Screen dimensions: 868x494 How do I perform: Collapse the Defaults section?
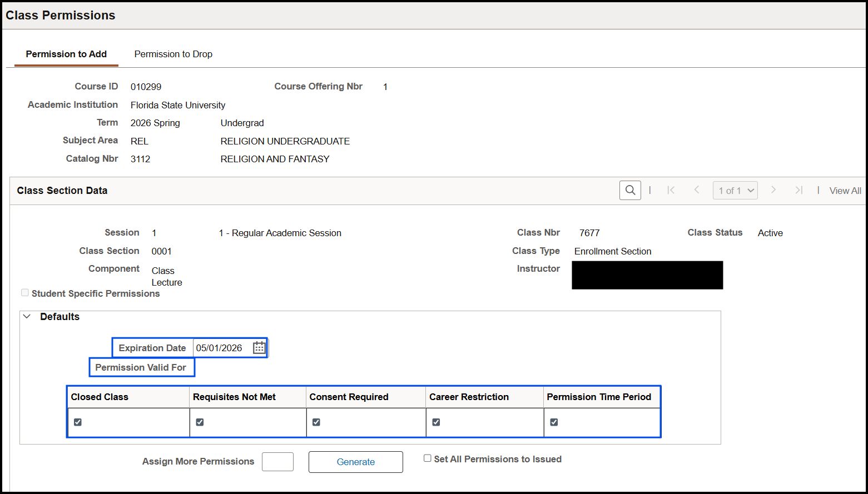pyautogui.click(x=27, y=317)
